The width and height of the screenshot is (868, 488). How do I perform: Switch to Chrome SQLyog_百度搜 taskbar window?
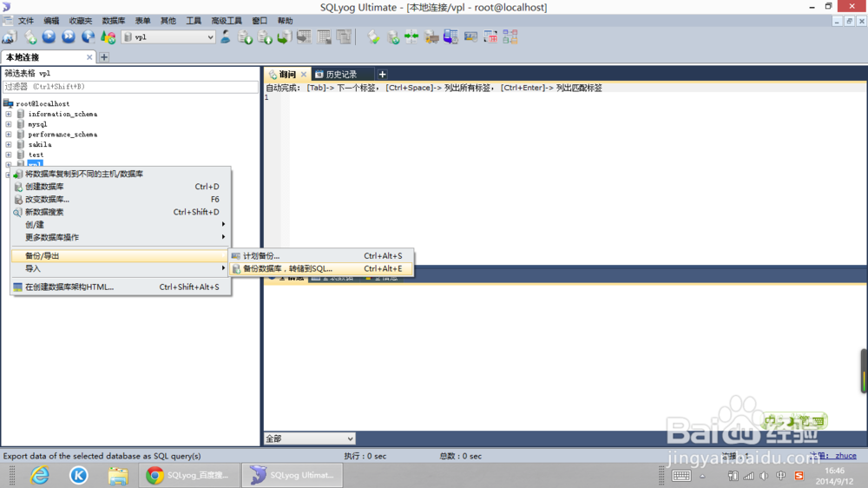(x=188, y=475)
